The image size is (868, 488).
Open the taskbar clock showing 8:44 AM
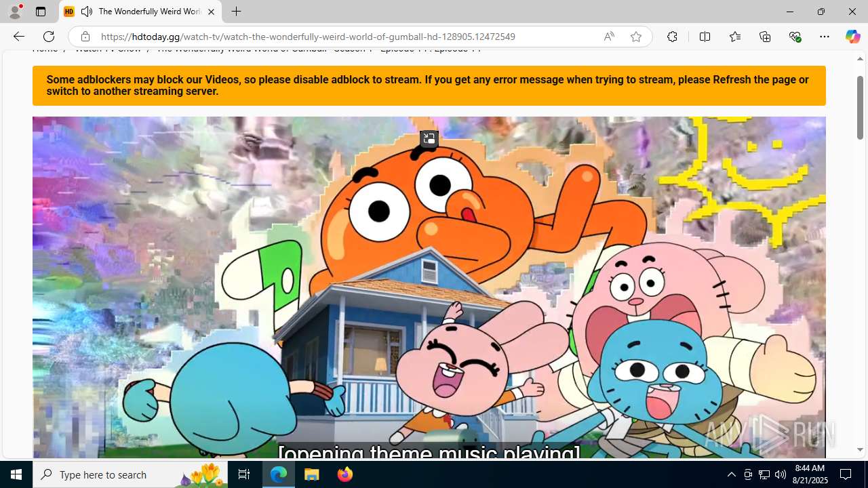point(810,474)
